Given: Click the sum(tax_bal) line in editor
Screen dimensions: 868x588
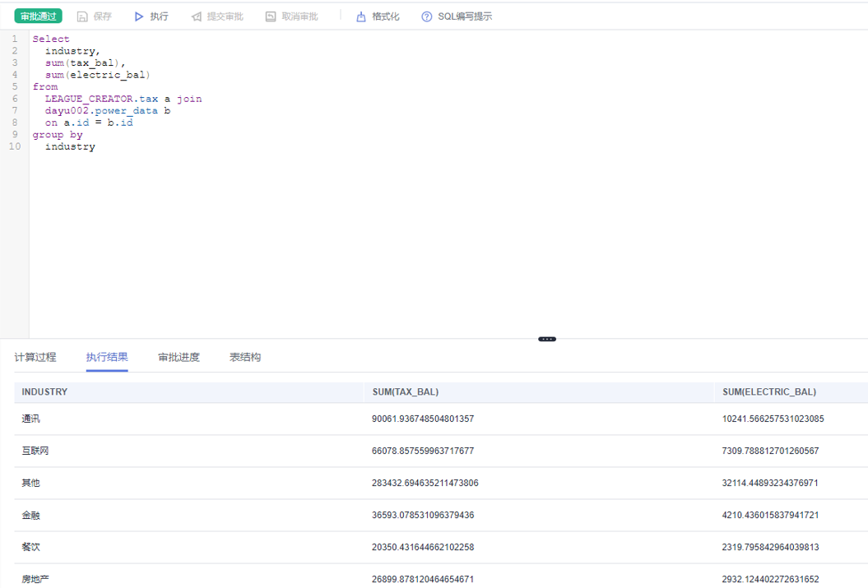Looking at the screenshot, I should (x=86, y=63).
